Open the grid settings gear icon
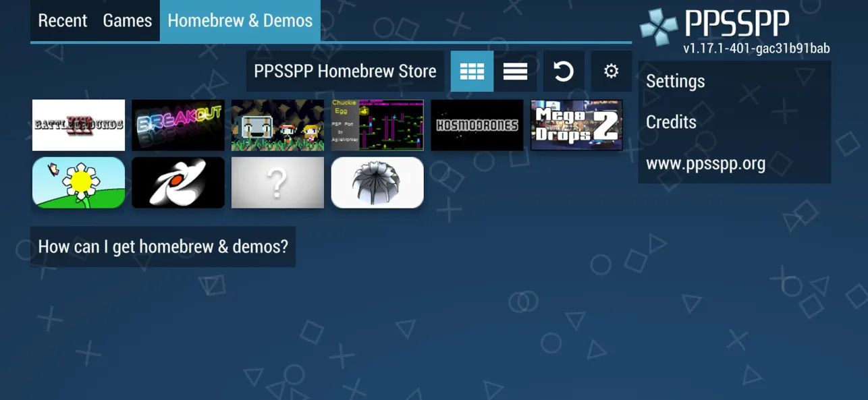The height and width of the screenshot is (400, 868). 611,71
